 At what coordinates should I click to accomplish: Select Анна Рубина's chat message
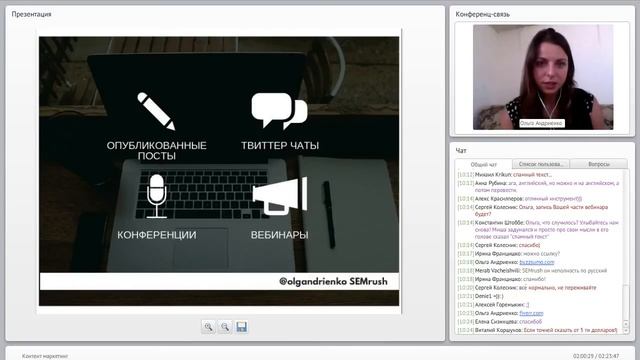click(538, 187)
